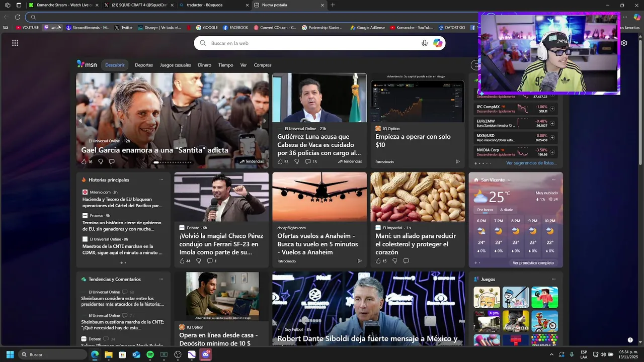Click the microphone voice search icon
Image resolution: width=644 pixels, height=362 pixels.
click(425, 43)
